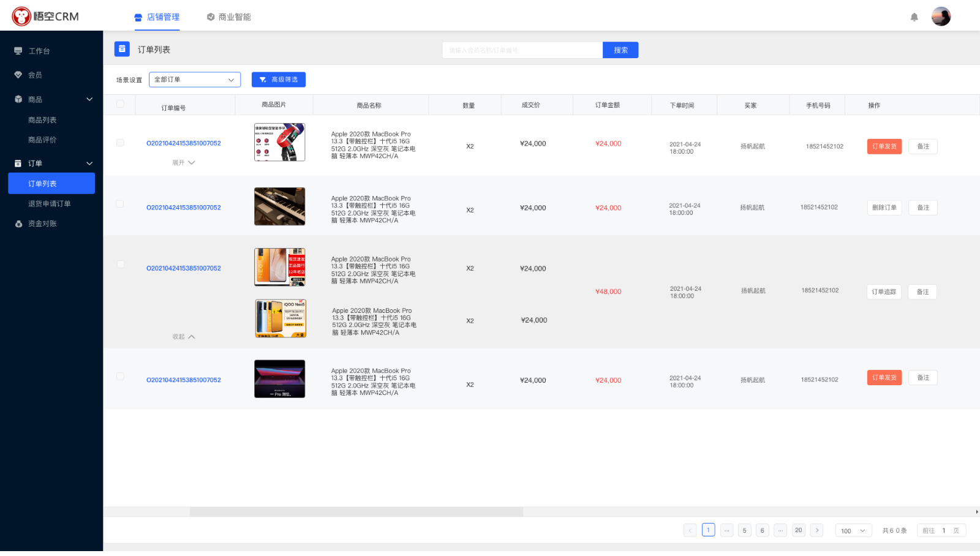980x556 pixels.
Task: Click 订单发货 on the last order
Action: coord(884,378)
